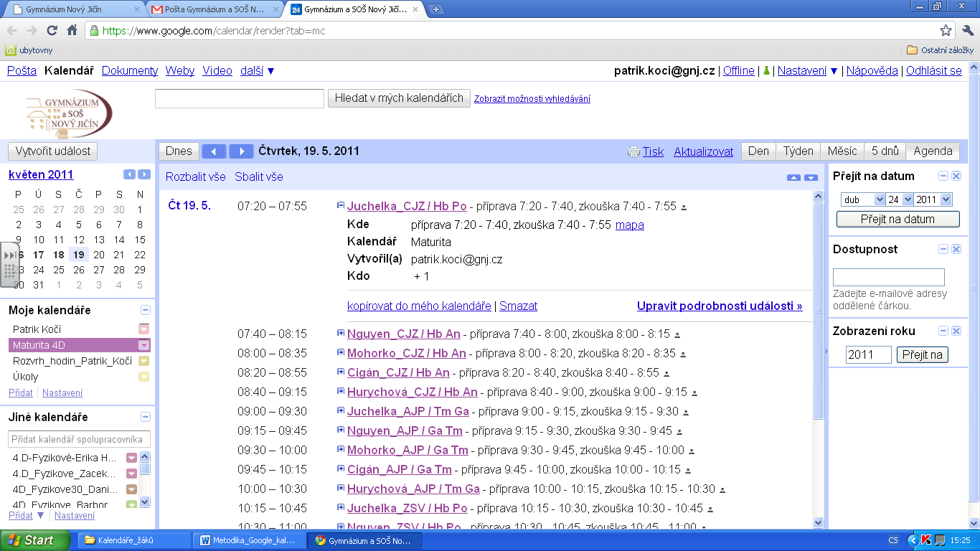Expand the Cigán_CJZ / Hb An event
980x551 pixels.
[341, 372]
